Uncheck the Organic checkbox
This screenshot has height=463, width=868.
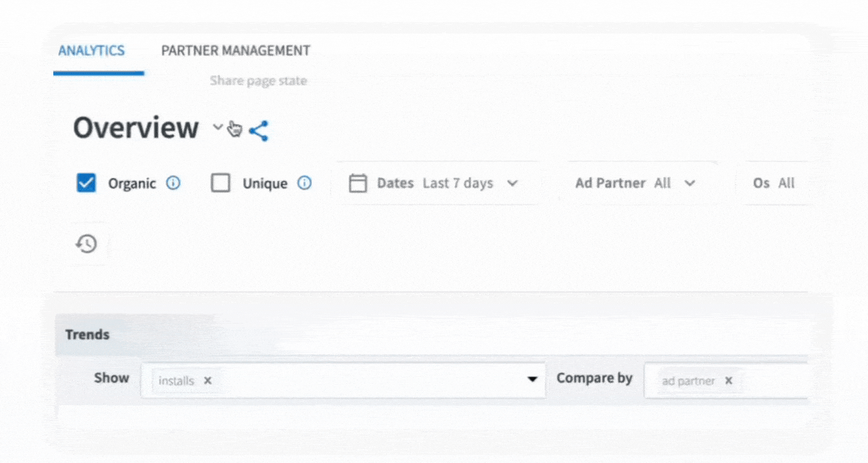tap(86, 183)
